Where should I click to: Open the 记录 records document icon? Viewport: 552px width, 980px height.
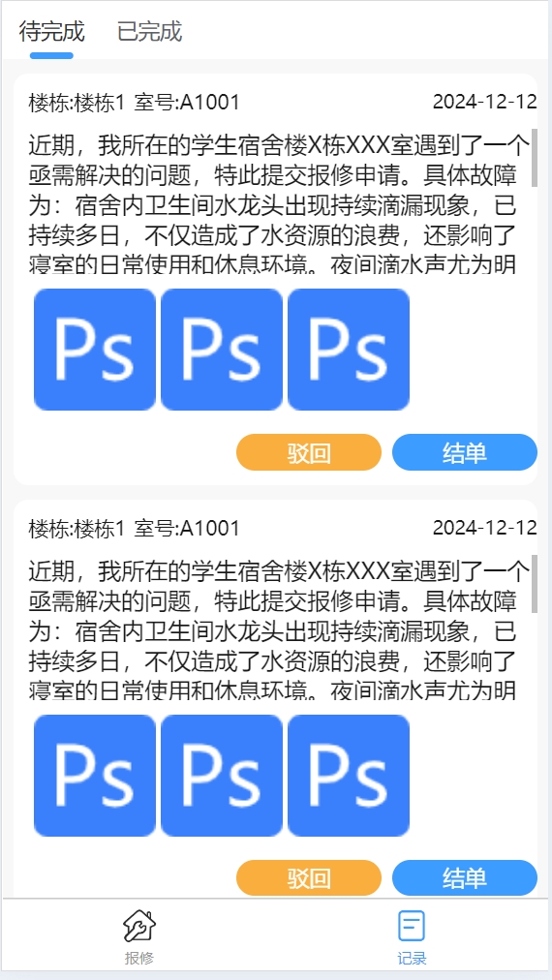412,926
